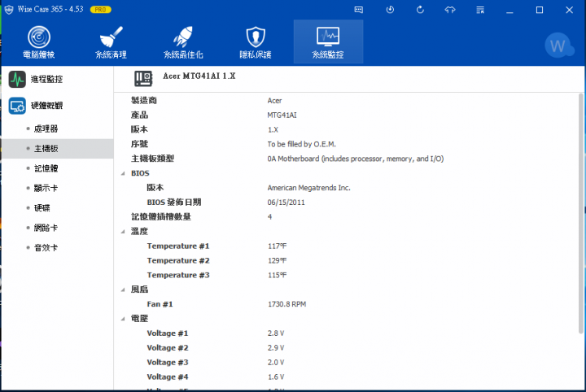The height and width of the screenshot is (392, 586).
Task: Click the motherboard icon beside Acer MTG41AI
Action: tap(143, 78)
